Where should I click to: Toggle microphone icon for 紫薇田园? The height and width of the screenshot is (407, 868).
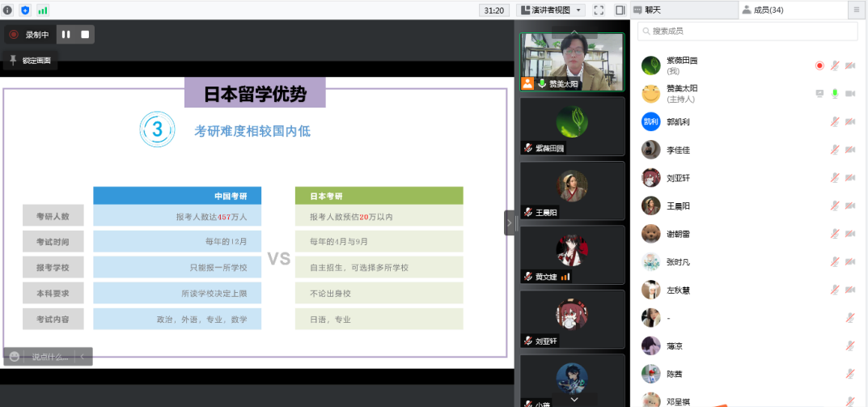click(834, 66)
